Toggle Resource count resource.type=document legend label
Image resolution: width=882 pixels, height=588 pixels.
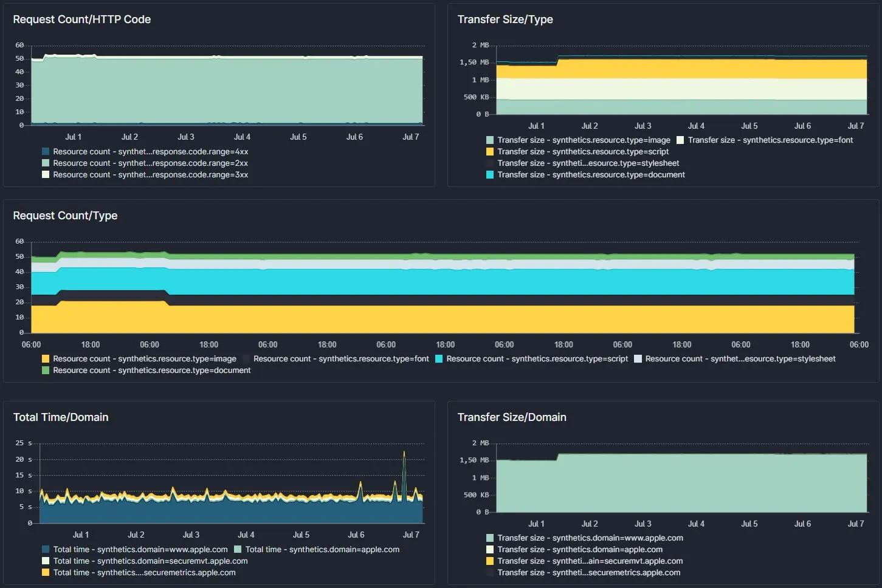(x=151, y=371)
